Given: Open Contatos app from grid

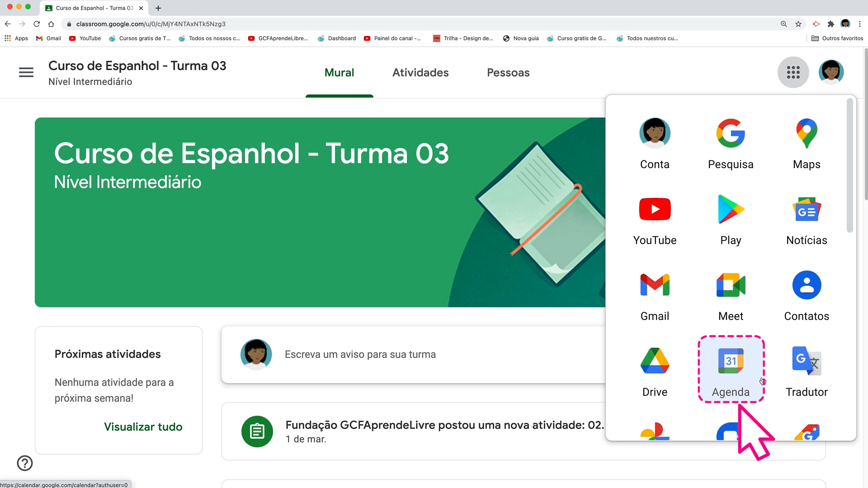Looking at the screenshot, I should pyautogui.click(x=807, y=294).
